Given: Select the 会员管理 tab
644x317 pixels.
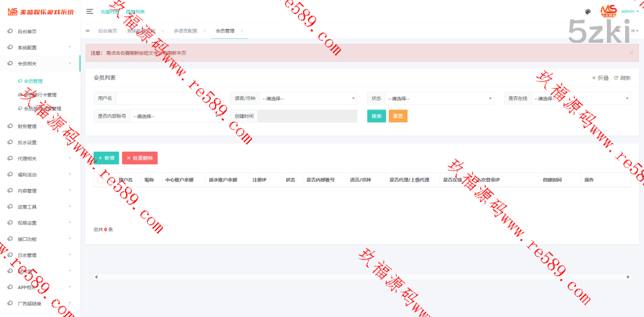Looking at the screenshot, I should (225, 31).
